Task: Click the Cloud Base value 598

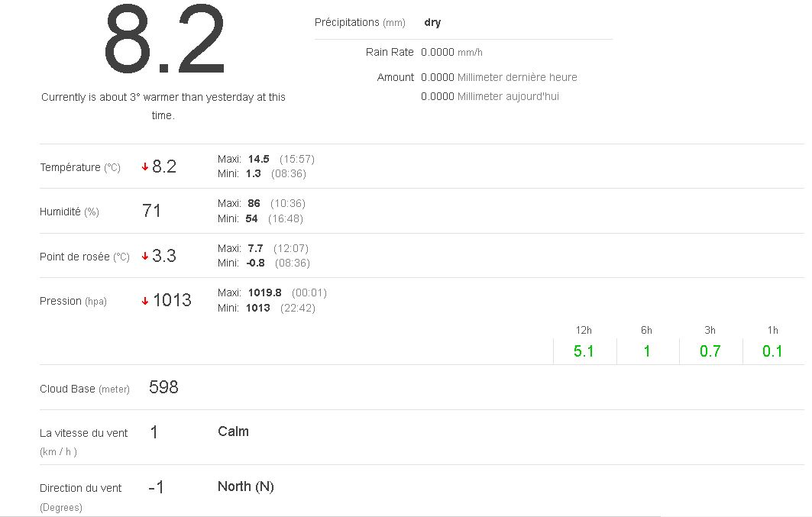Action: pyautogui.click(x=163, y=387)
